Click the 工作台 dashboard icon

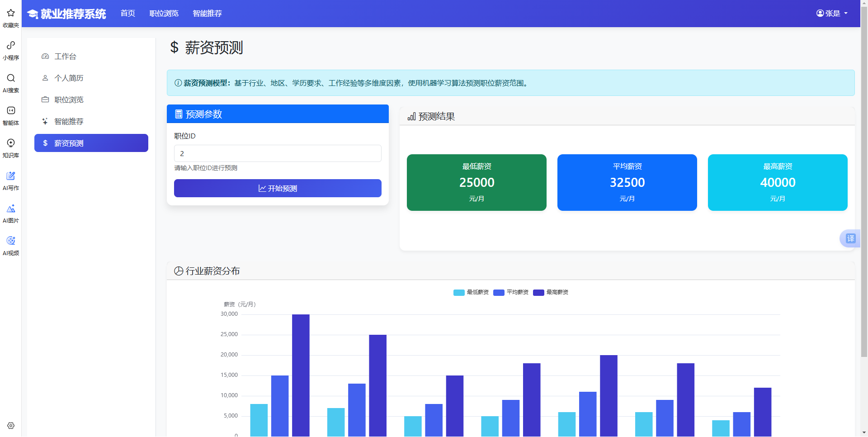(x=45, y=56)
